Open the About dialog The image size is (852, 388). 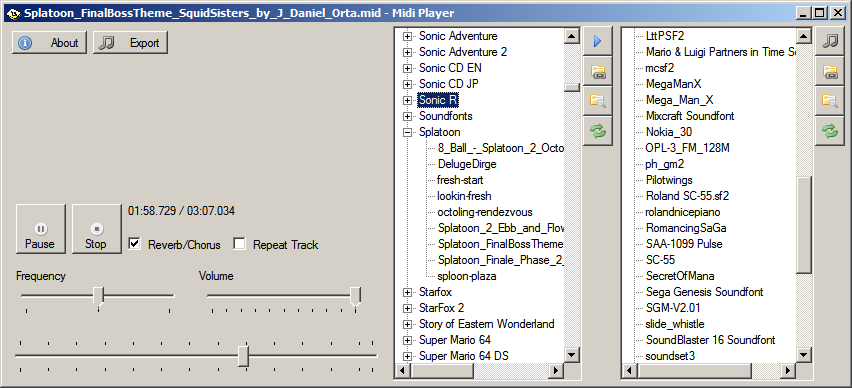pos(49,43)
